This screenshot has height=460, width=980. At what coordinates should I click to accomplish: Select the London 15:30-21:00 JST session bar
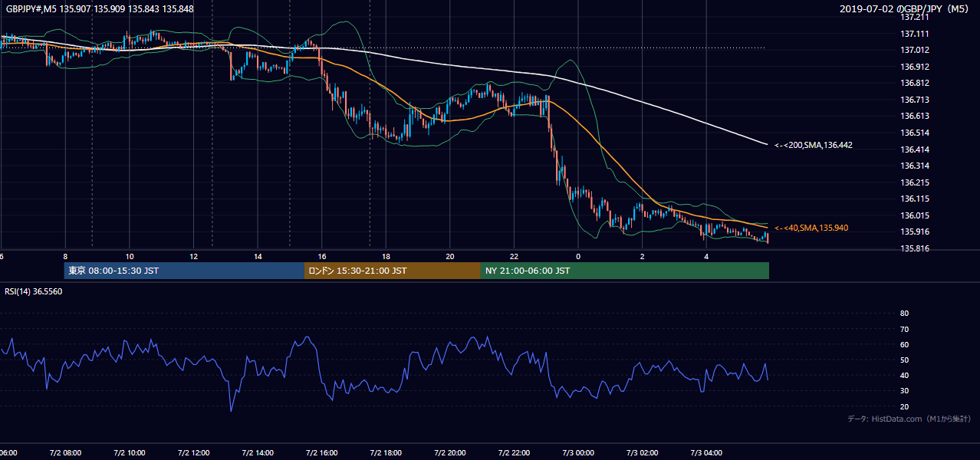pos(393,271)
